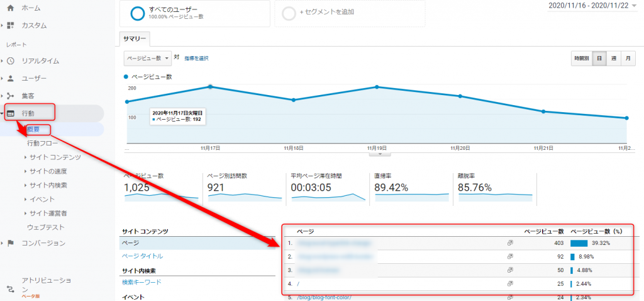
Task: Open the 92-pageview page in new window icon
Action: pos(510,256)
